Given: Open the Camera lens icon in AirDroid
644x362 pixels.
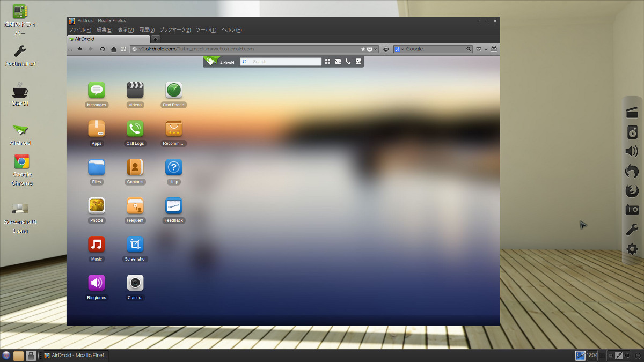Looking at the screenshot, I should pyautogui.click(x=135, y=283).
